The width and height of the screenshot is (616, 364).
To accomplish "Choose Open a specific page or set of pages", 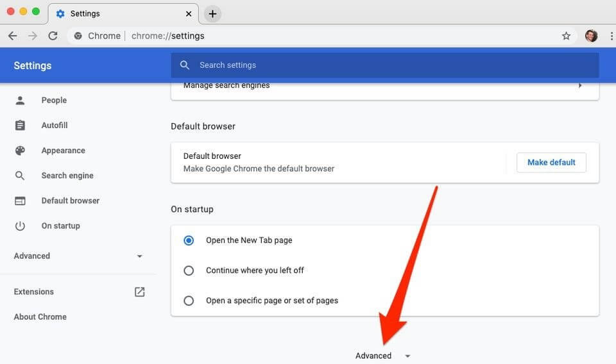I will point(189,301).
